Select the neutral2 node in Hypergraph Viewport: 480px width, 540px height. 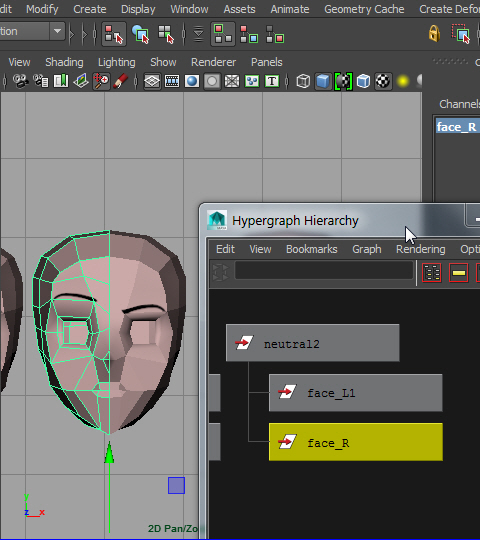point(313,343)
